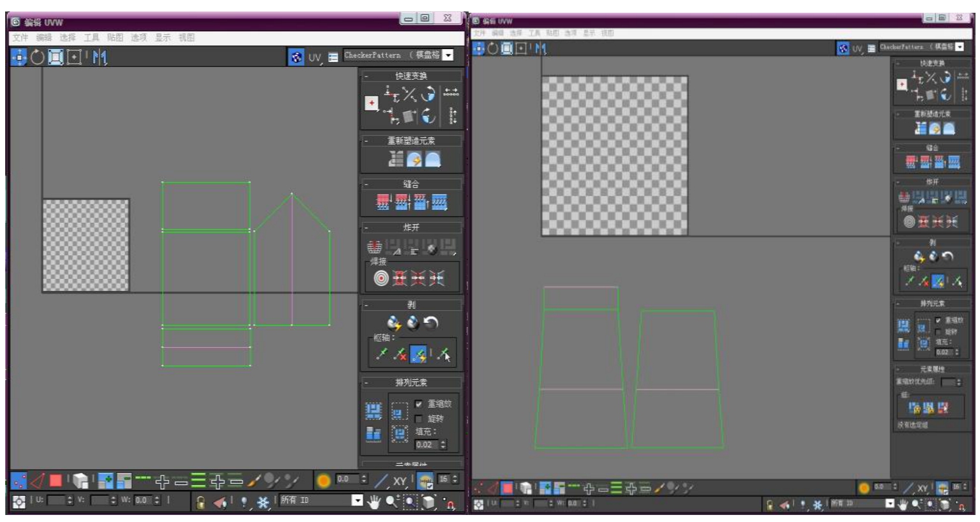Toggle 旋转 checkbox in left window
Viewport: 980px width, 522px height.
(419, 419)
